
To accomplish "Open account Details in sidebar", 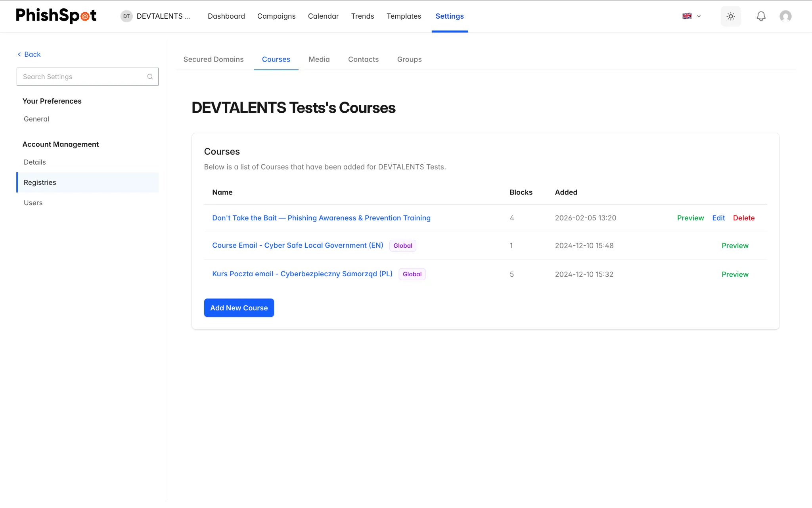I will pyautogui.click(x=35, y=162).
